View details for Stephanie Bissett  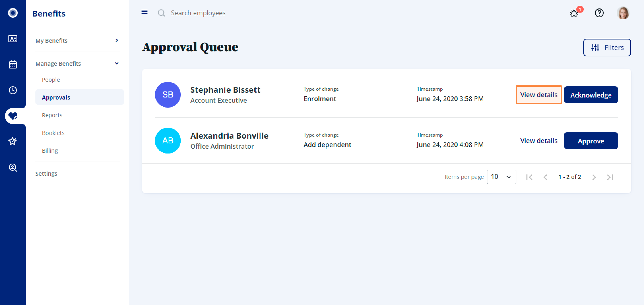[539, 94]
